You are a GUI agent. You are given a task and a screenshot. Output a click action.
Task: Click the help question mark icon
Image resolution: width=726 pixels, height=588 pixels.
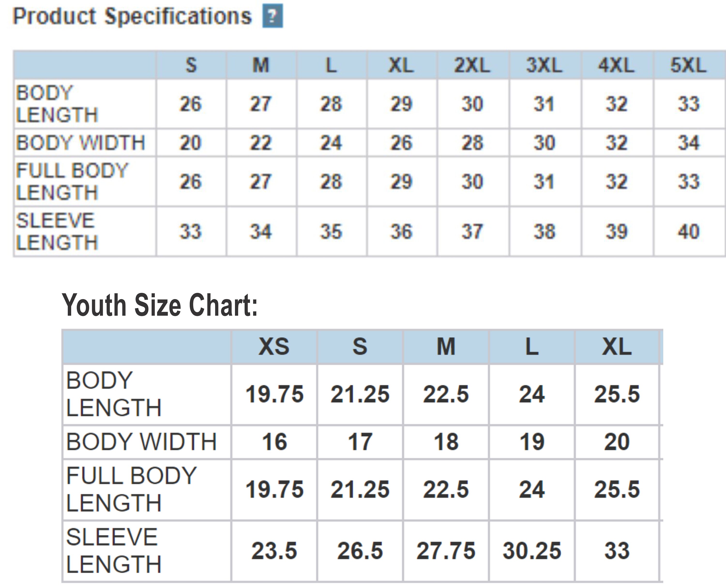[272, 16]
